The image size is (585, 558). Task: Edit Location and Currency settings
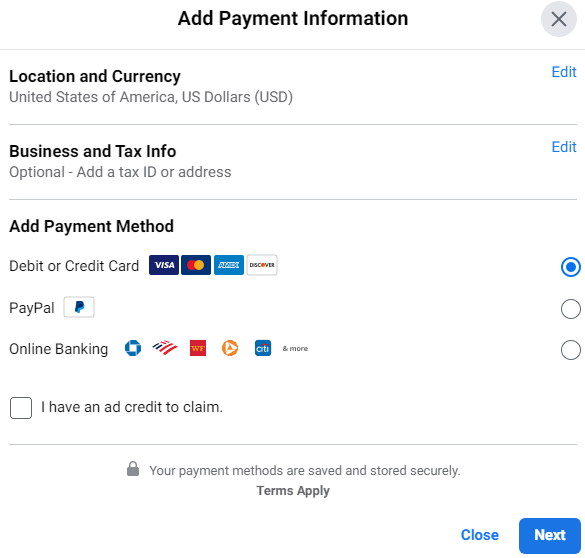click(x=564, y=72)
